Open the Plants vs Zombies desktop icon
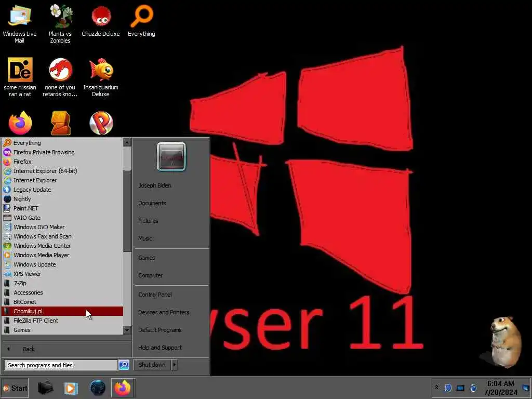 point(60,23)
